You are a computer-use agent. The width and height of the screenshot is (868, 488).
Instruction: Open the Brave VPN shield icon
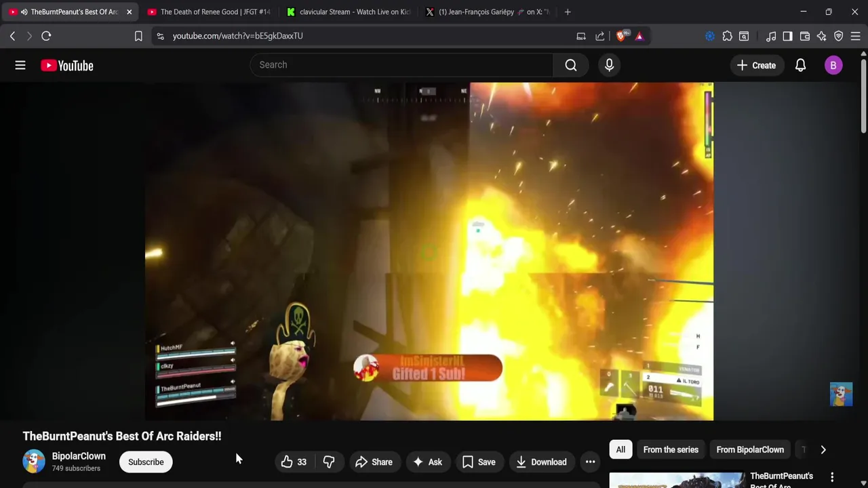(839, 36)
